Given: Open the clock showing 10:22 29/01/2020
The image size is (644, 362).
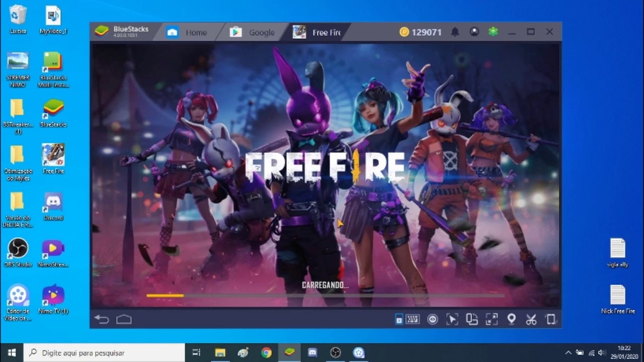Looking at the screenshot, I should (624, 352).
